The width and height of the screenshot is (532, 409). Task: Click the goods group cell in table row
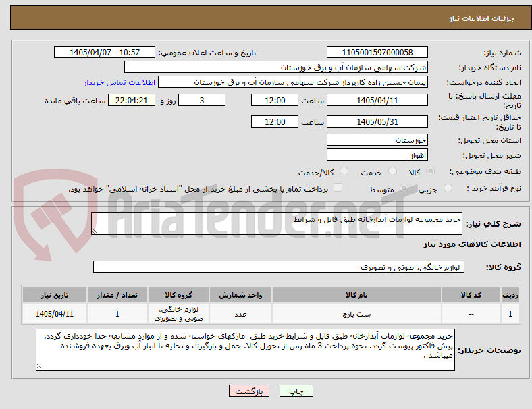coord(178,314)
